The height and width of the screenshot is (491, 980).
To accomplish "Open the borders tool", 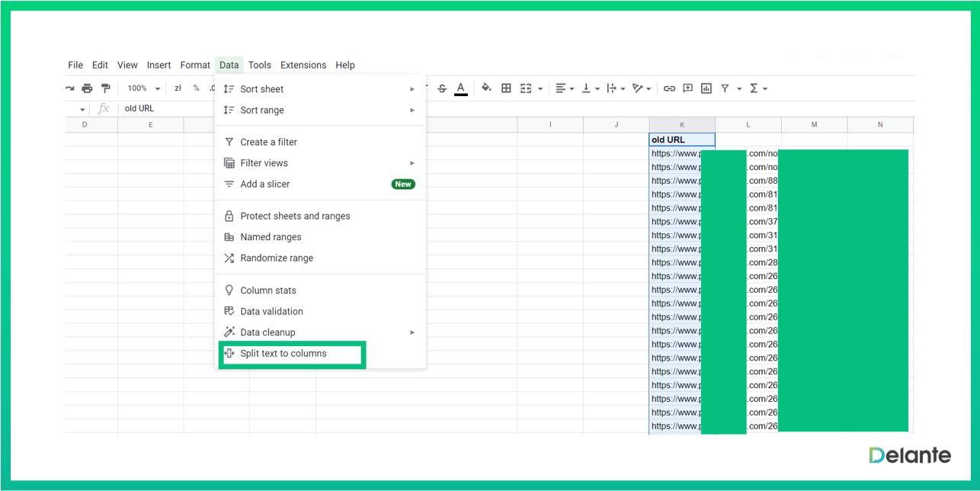I will point(506,88).
